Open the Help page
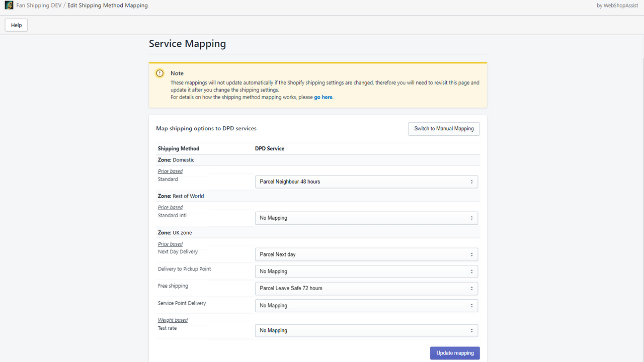The height and width of the screenshot is (362, 644). pos(16,25)
